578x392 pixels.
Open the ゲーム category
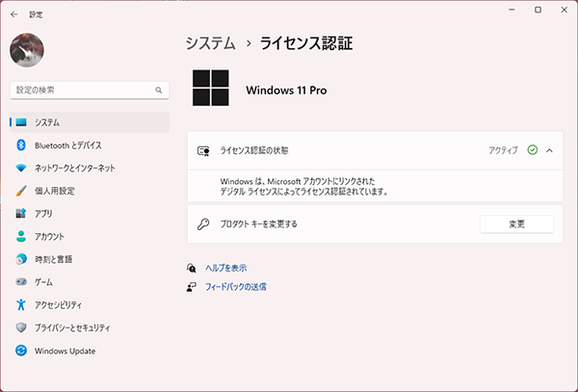coord(90,282)
